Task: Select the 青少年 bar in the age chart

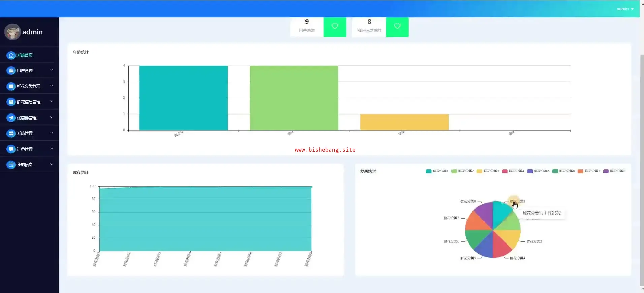Action: click(183, 98)
